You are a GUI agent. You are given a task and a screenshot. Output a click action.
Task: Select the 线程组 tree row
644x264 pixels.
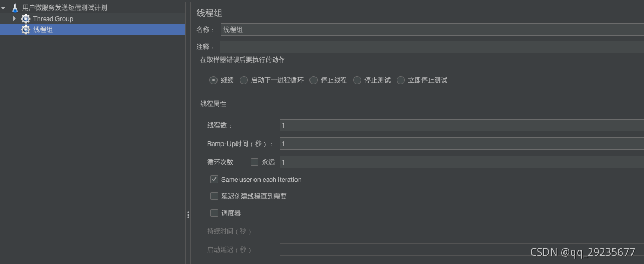click(93, 29)
